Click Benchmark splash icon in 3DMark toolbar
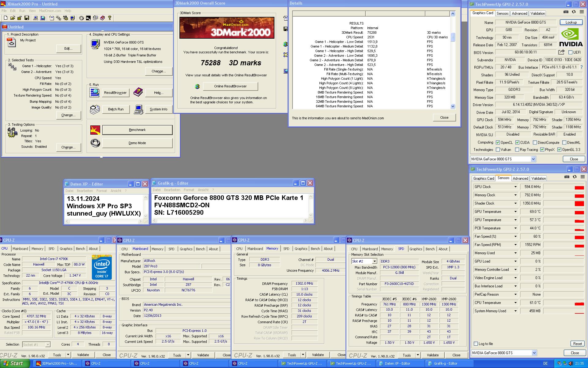Image resolution: width=588 pixels, height=368 pixels. 88,18
